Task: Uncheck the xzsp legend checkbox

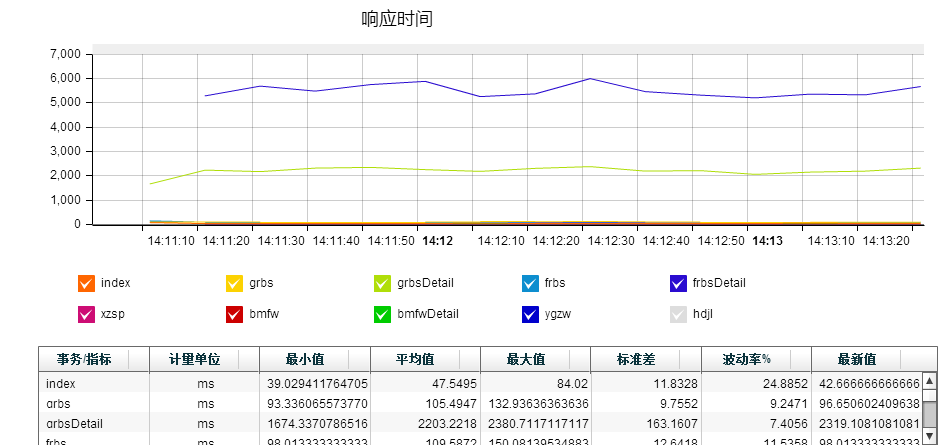Action: coord(87,315)
